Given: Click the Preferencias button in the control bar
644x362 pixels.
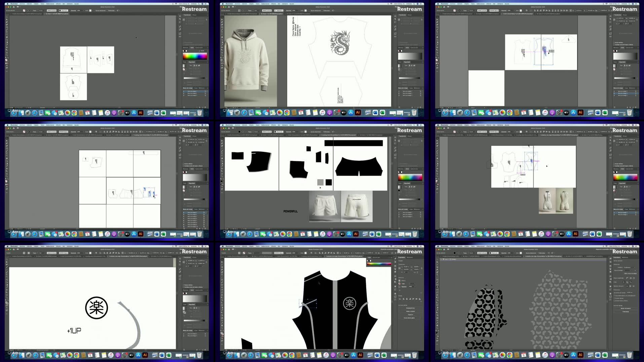Looking at the screenshot, I should coord(111,10).
